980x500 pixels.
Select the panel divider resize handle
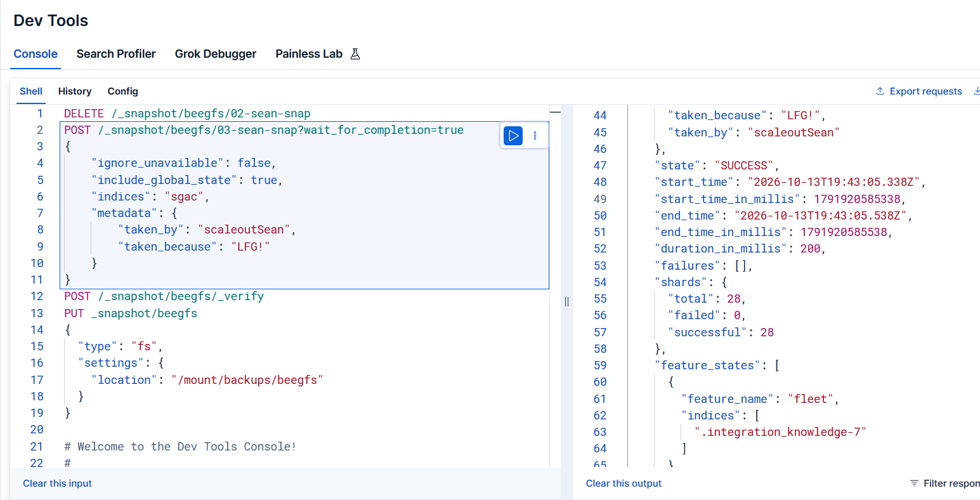coord(566,302)
